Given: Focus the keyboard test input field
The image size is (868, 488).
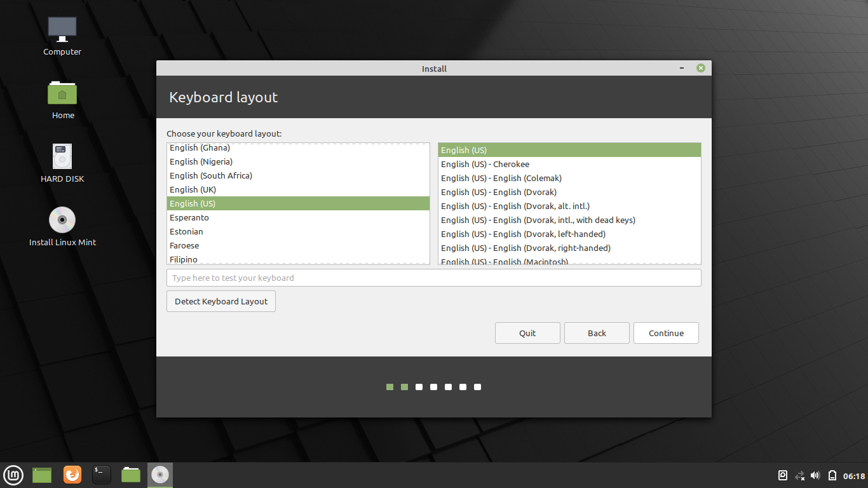Looking at the screenshot, I should 434,278.
